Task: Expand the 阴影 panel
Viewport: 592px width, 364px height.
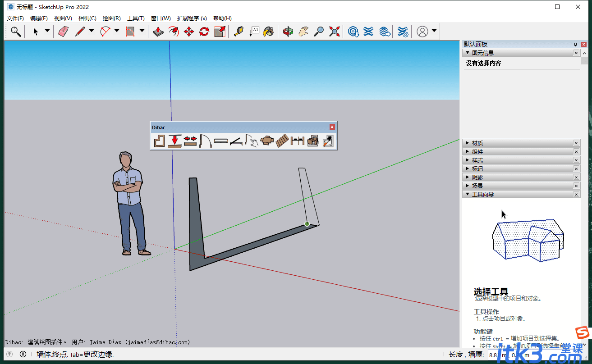Action: [x=468, y=177]
